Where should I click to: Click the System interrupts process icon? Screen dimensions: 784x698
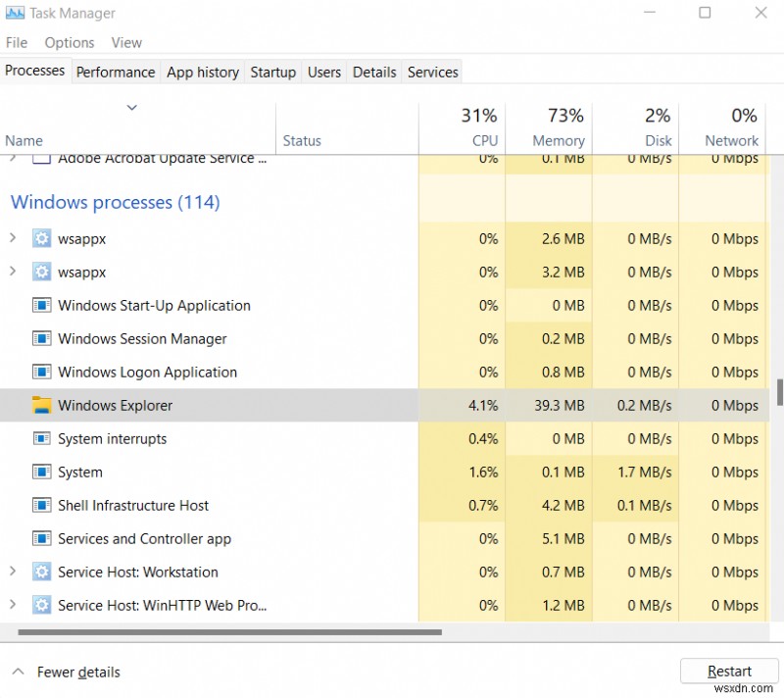coord(41,438)
